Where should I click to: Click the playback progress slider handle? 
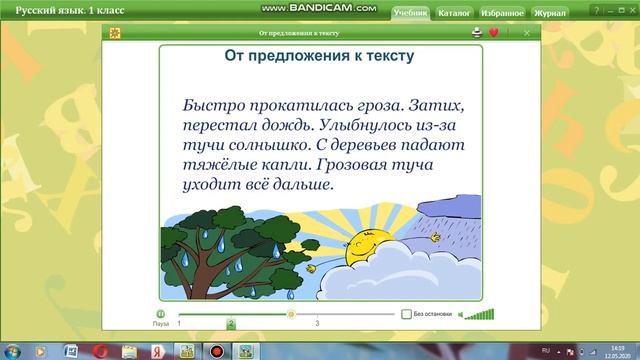click(291, 314)
